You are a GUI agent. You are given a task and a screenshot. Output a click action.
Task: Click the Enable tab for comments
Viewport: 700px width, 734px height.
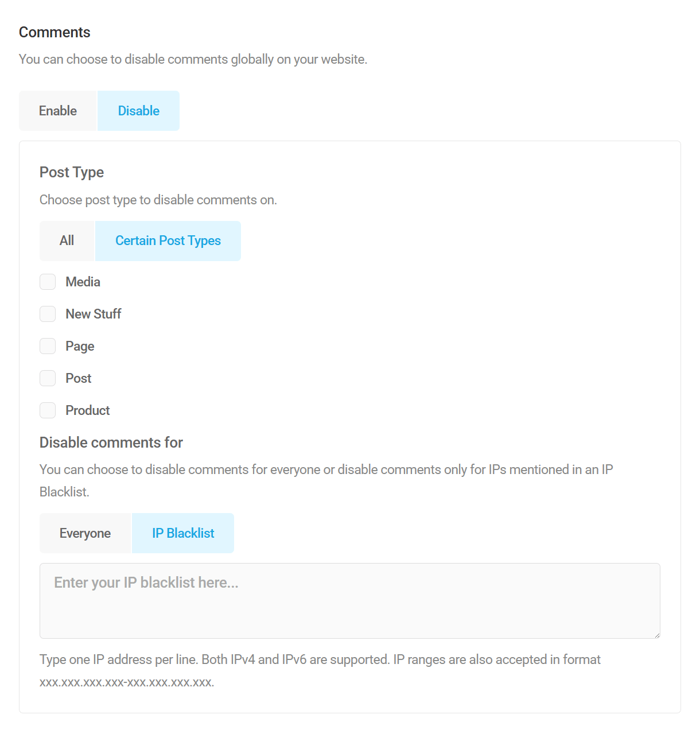[x=57, y=110]
